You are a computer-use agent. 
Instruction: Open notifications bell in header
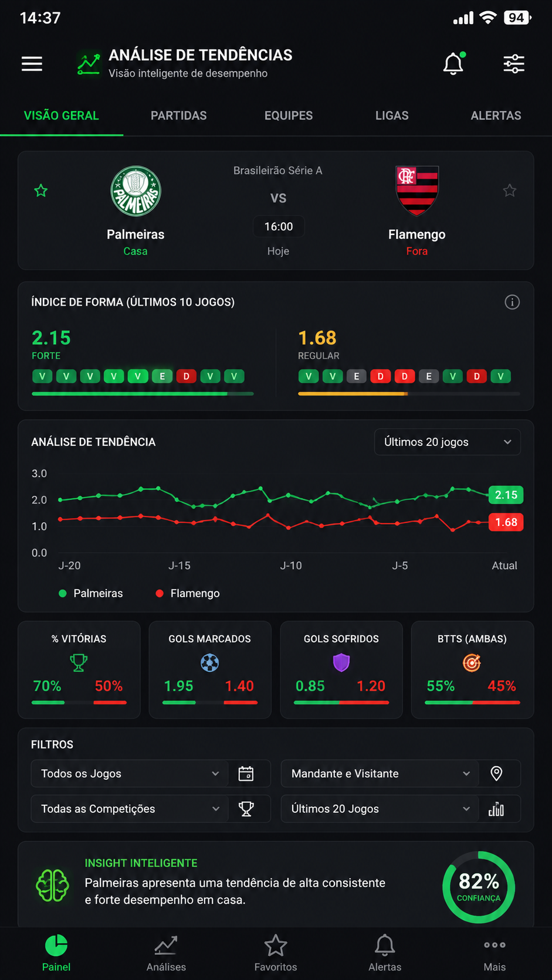click(453, 63)
